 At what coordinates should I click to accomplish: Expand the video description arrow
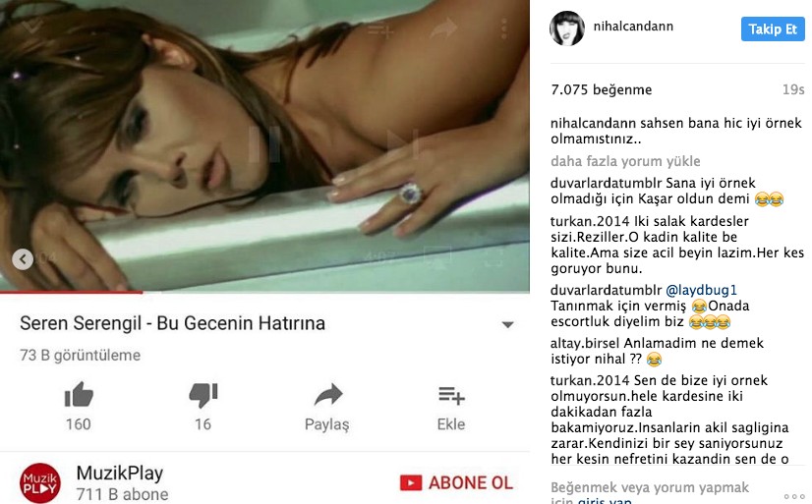507,324
